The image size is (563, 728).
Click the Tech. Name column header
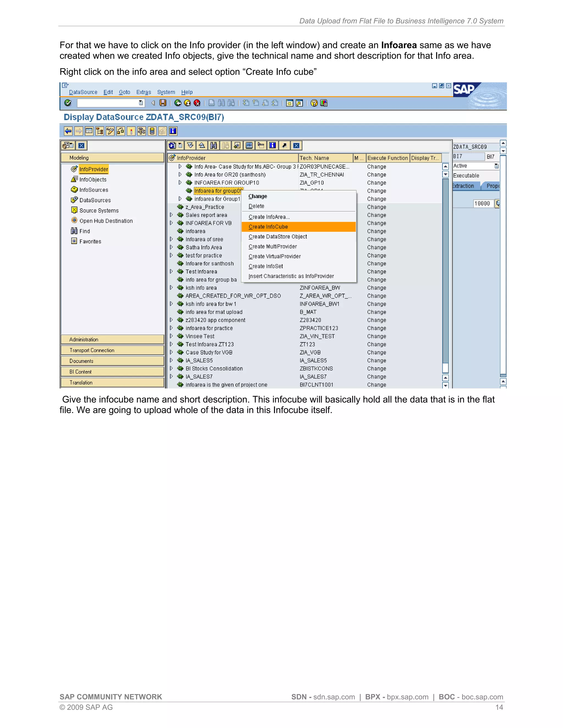point(325,158)
